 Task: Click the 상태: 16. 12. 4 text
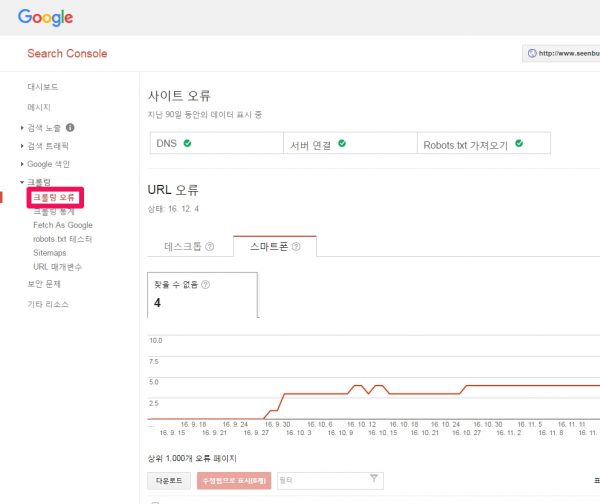click(173, 209)
